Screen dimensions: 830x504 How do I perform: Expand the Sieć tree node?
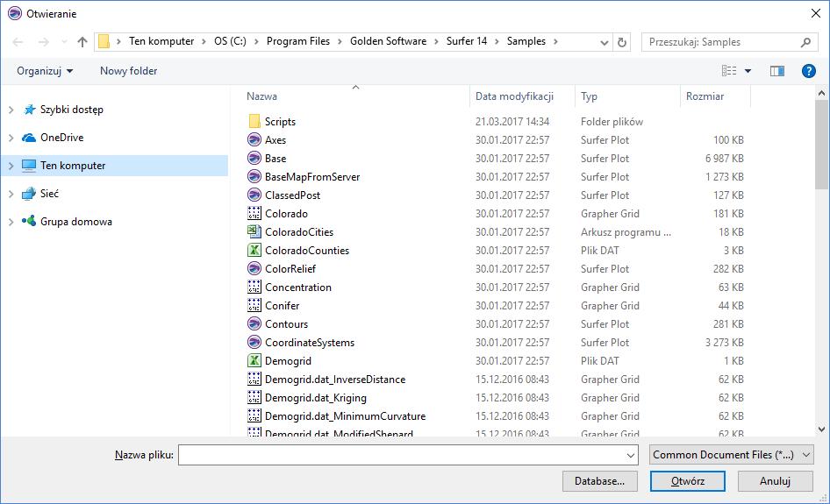[11, 194]
